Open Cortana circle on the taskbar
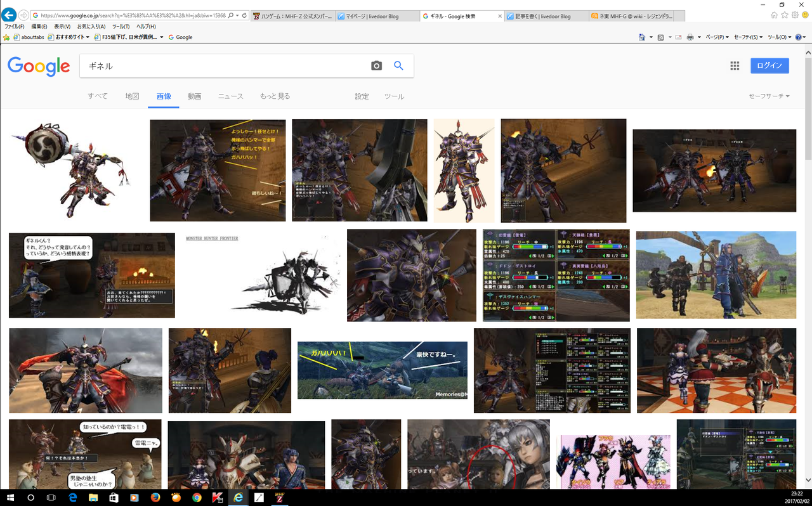This screenshot has height=506, width=812. [x=30, y=498]
